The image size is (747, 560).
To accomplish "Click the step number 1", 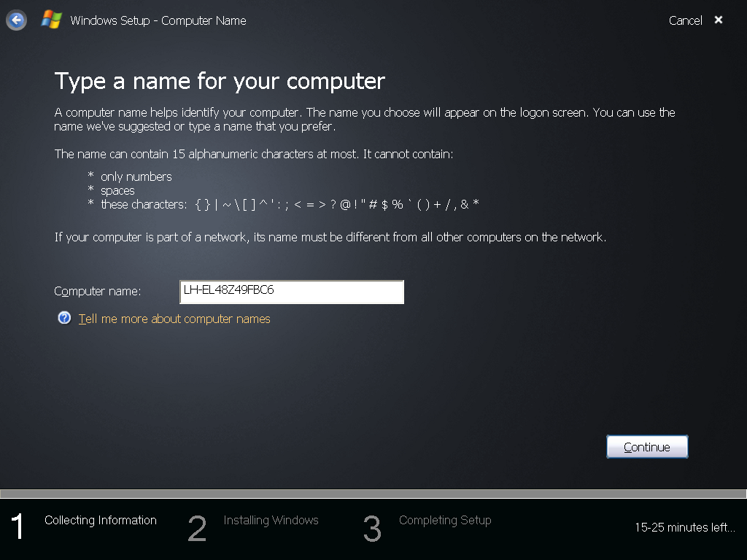I will click(18, 526).
